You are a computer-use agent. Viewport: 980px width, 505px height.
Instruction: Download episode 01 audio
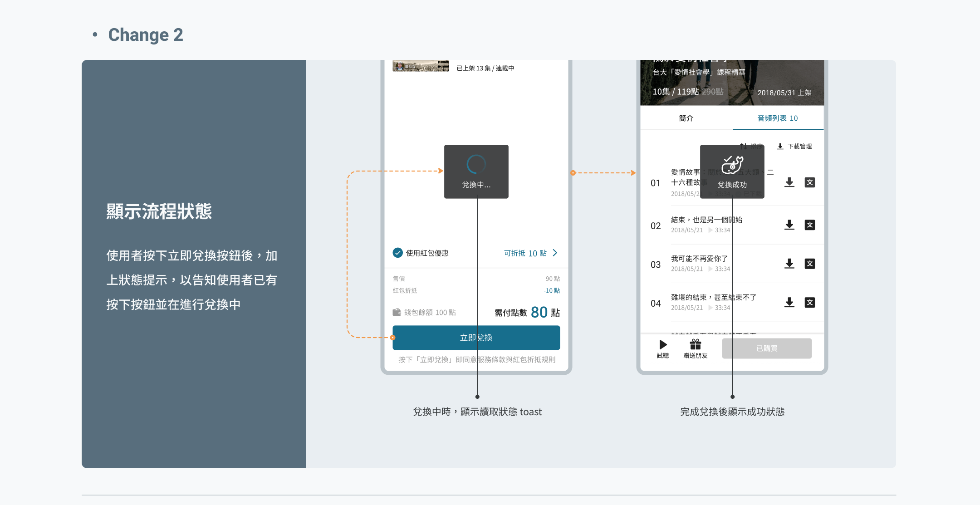pos(789,182)
